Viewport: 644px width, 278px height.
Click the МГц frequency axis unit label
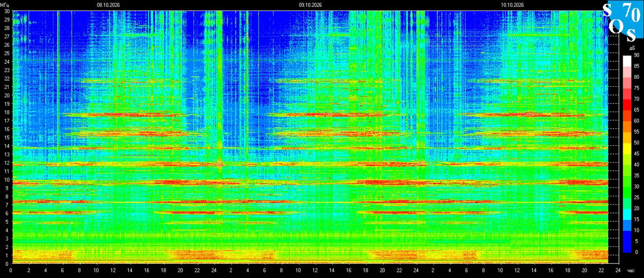[4, 5]
